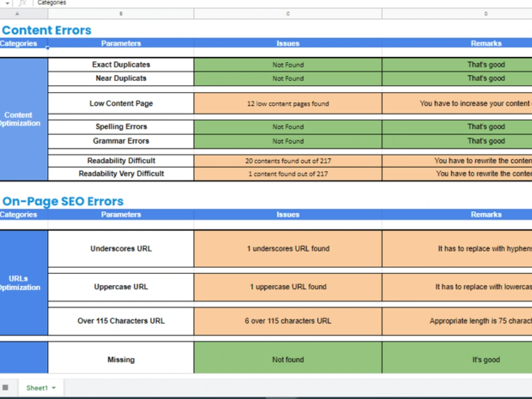
Task: Open the Sheet1 tab dropdown arrow
Action: (x=54, y=388)
